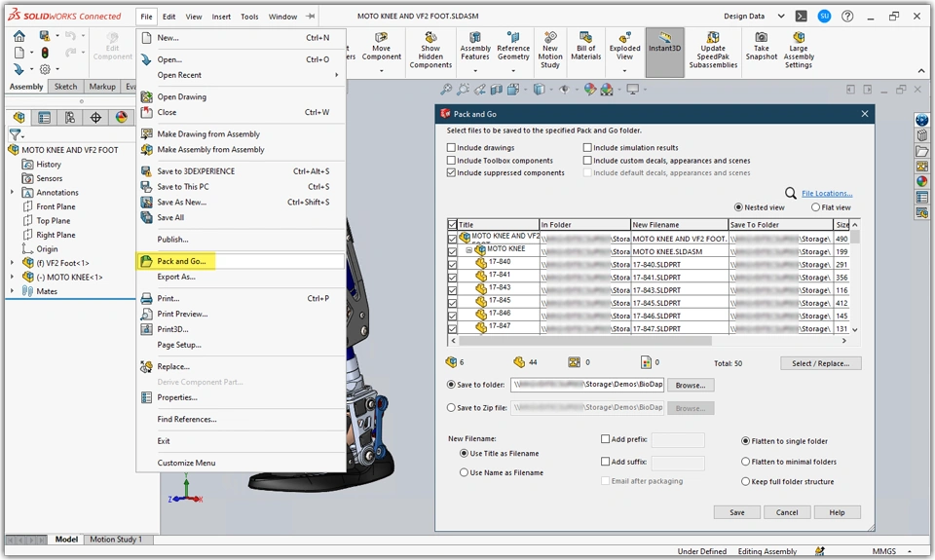The width and height of the screenshot is (935, 560).
Task: Expand the Mates folder in tree
Action: (x=13, y=291)
